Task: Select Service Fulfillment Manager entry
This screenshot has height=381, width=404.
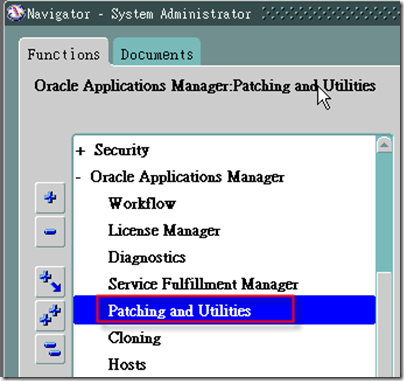Action: tap(203, 284)
